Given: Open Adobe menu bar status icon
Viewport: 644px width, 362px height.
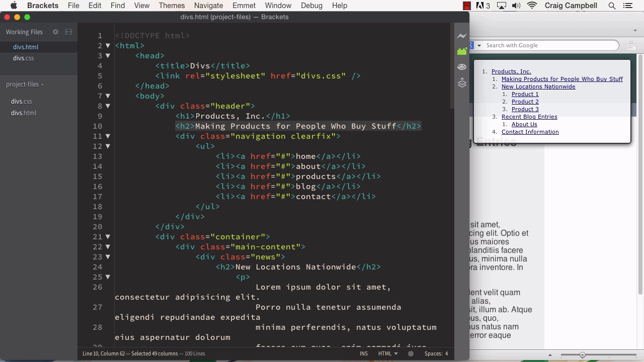Looking at the screenshot, I should click(483, 6).
